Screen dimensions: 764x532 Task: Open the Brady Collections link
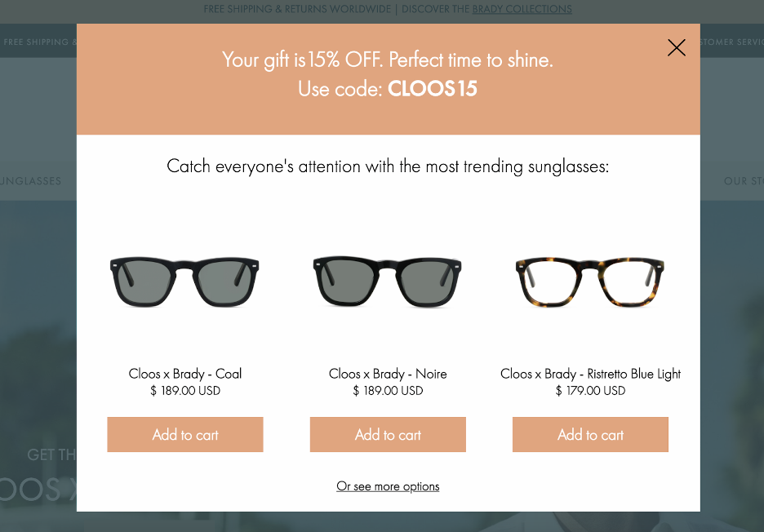point(522,9)
